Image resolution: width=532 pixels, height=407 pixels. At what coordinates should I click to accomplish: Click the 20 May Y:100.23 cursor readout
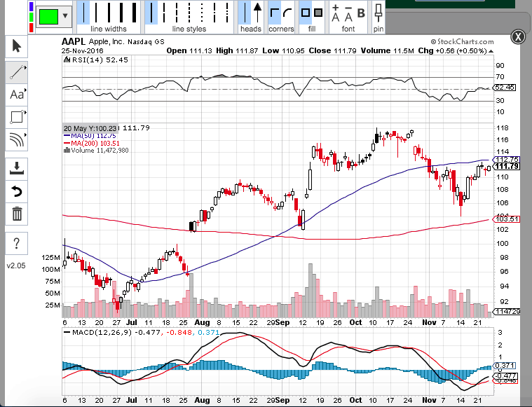[90, 128]
